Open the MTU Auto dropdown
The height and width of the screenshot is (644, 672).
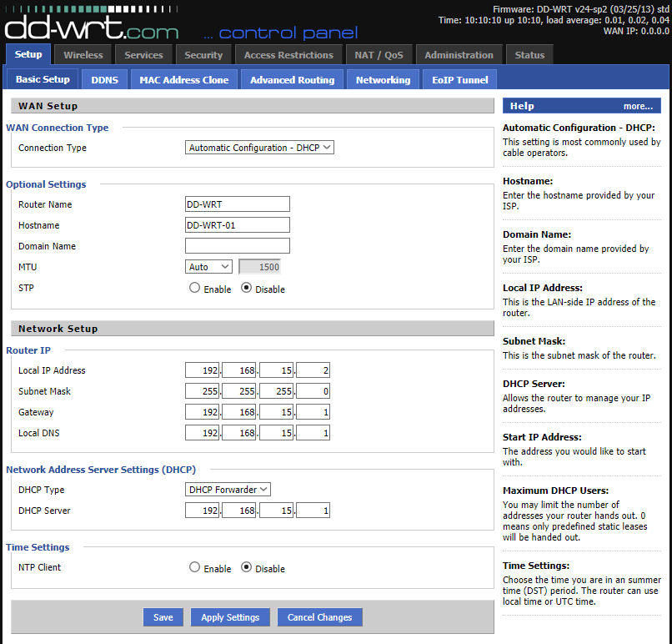click(208, 267)
